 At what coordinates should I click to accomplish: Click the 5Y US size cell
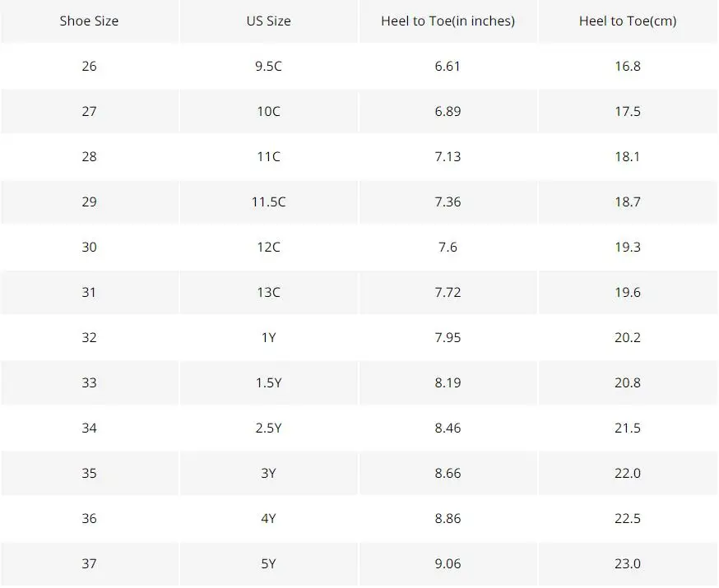(268, 563)
